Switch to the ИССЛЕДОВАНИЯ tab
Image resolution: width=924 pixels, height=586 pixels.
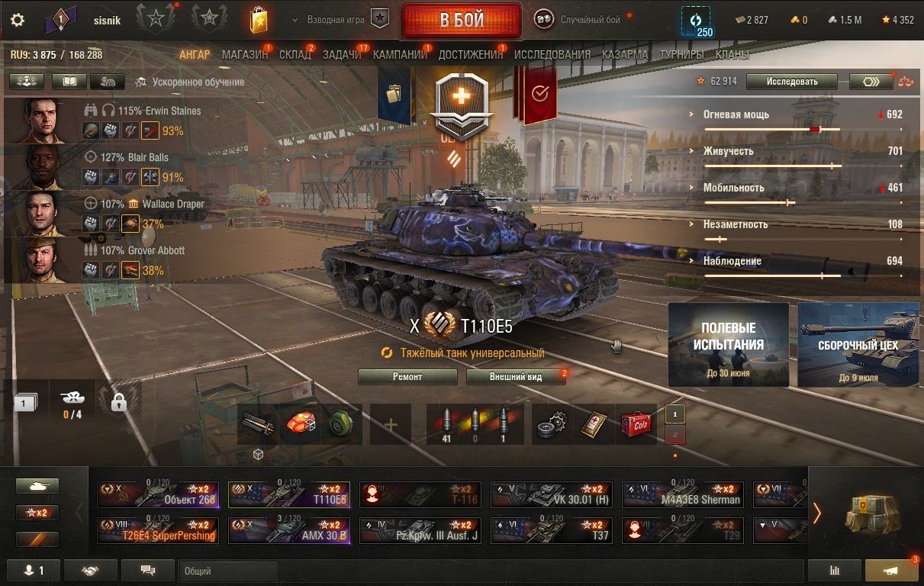(x=552, y=55)
